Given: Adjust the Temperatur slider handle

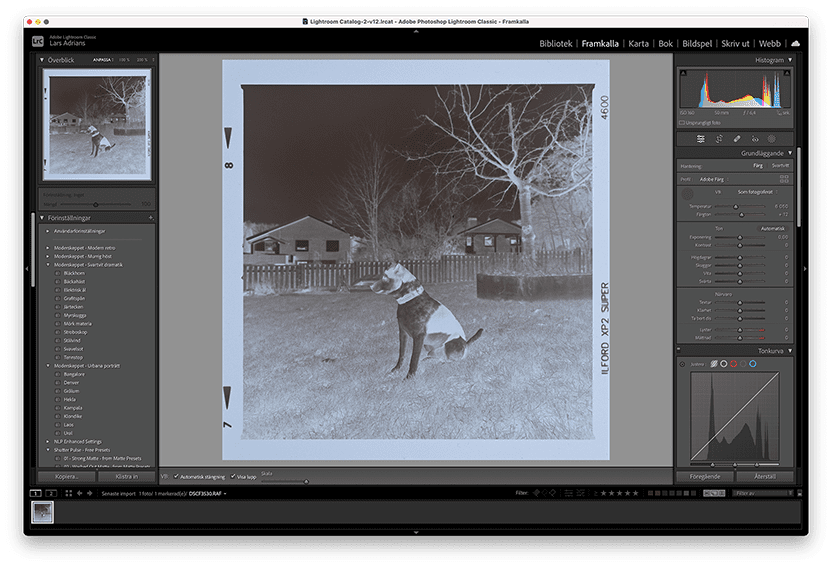Looking at the screenshot, I should [735, 206].
